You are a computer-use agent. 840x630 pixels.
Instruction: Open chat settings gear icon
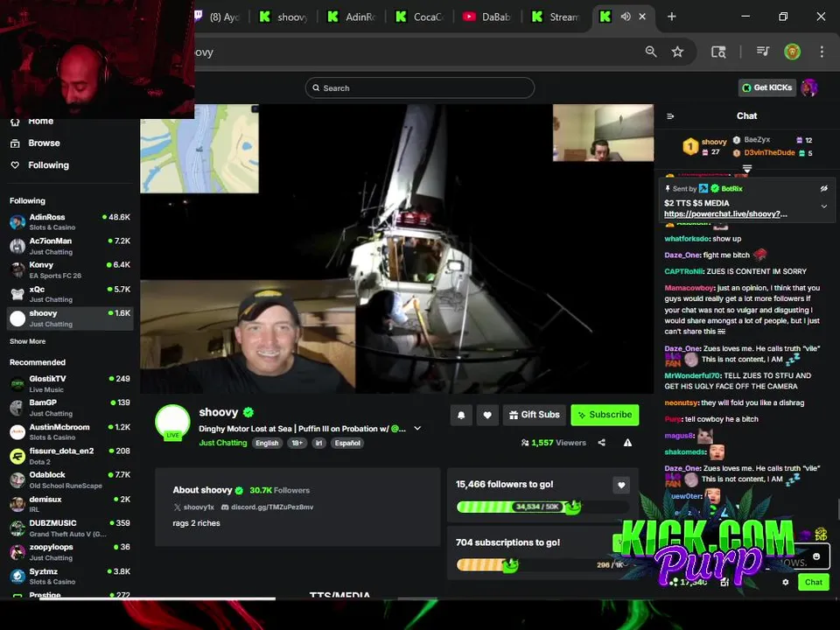pos(786,583)
